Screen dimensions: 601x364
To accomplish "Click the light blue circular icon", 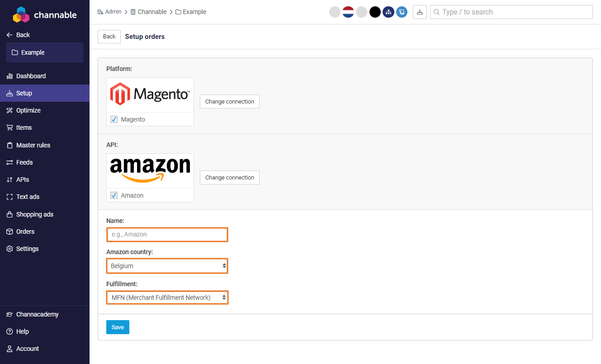I will pos(402,12).
